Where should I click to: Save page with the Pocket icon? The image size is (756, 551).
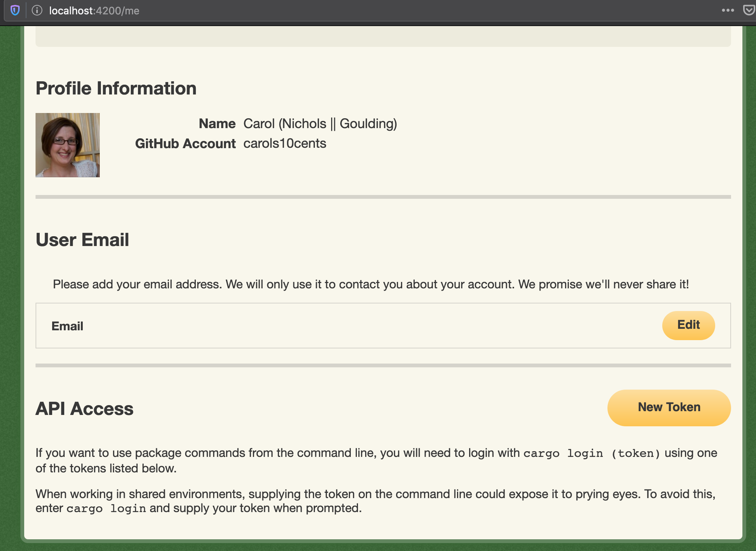749,10
